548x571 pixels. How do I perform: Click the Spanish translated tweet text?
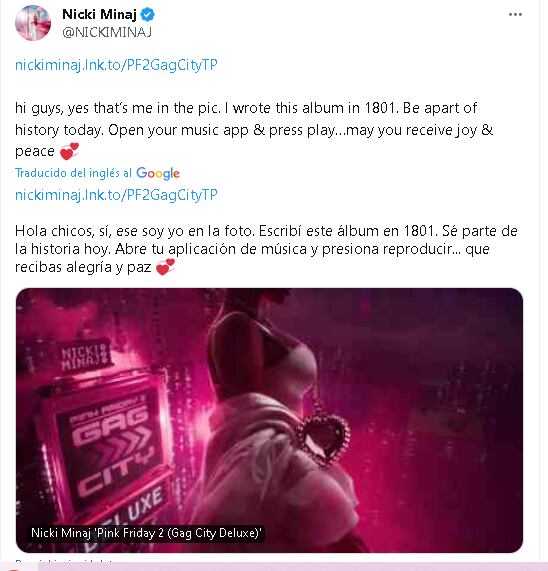(x=266, y=249)
